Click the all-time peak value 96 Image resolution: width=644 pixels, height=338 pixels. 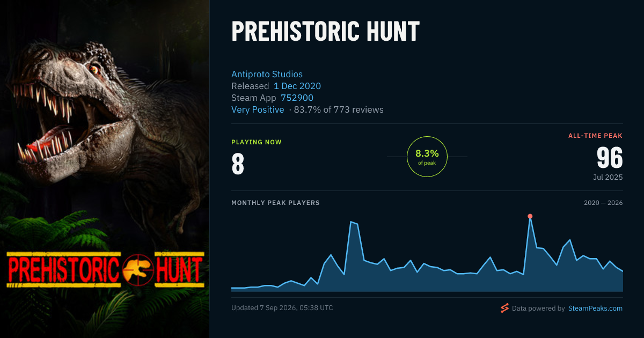pyautogui.click(x=610, y=158)
